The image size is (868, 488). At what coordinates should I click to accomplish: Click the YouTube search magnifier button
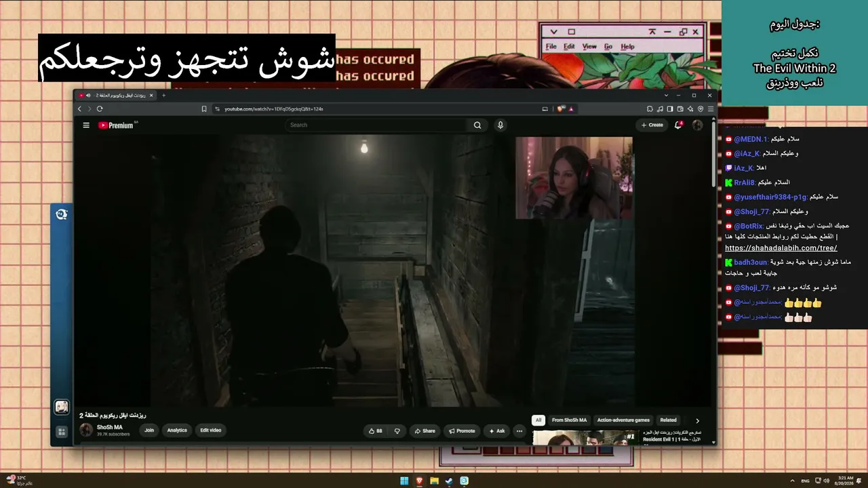pos(477,125)
